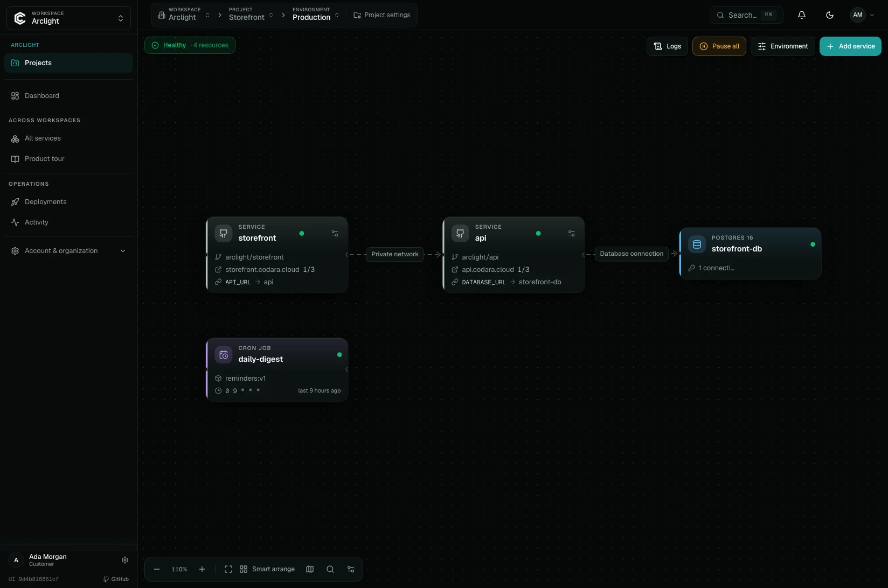Viewport: 888px width, 588px height.
Task: Click Dashboard grid icon
Action: coord(15,96)
